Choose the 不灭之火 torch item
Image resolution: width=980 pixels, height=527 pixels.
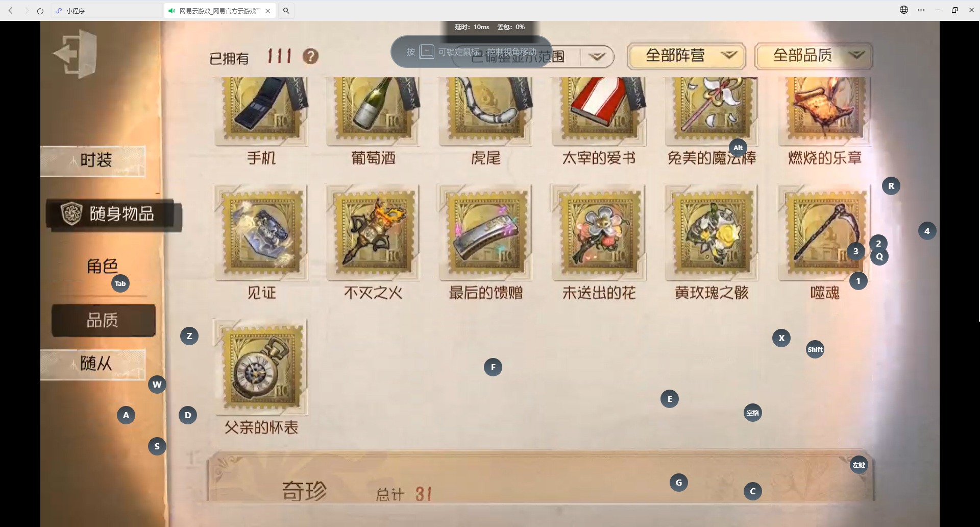(373, 232)
